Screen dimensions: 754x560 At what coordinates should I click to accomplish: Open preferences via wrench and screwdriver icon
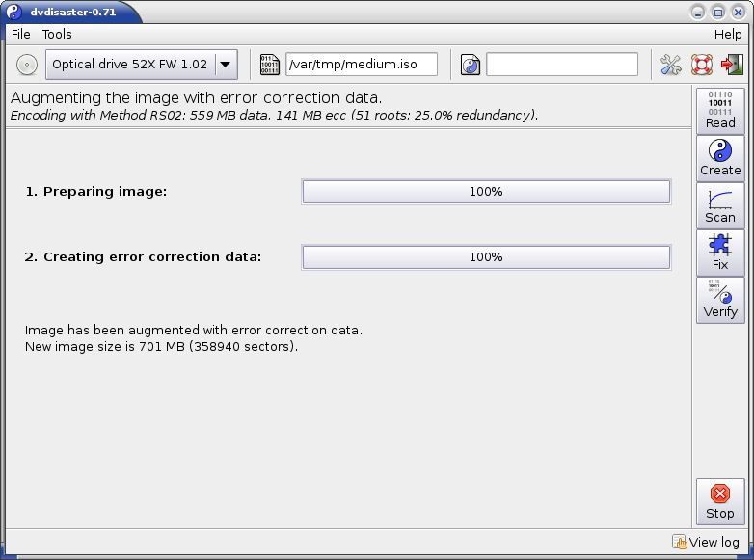670,65
